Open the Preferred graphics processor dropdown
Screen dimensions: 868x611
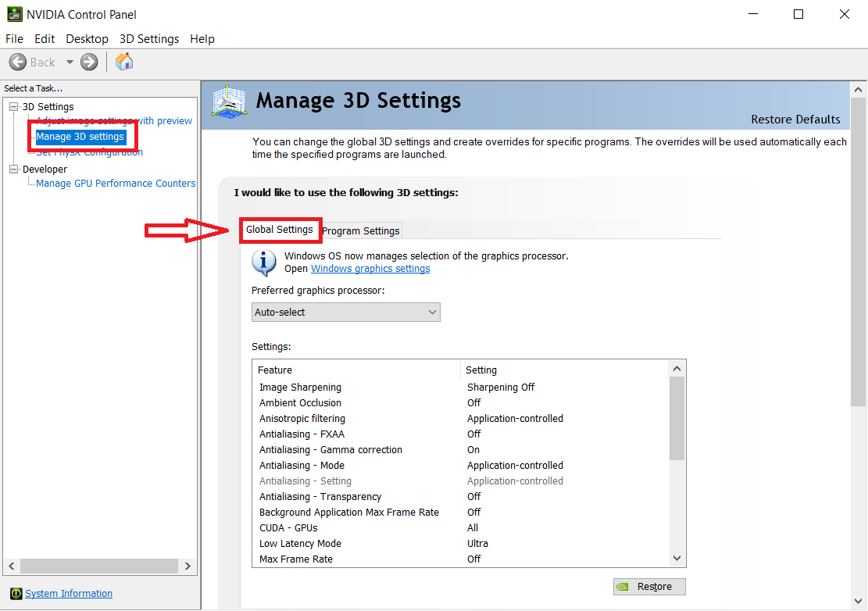tap(345, 313)
